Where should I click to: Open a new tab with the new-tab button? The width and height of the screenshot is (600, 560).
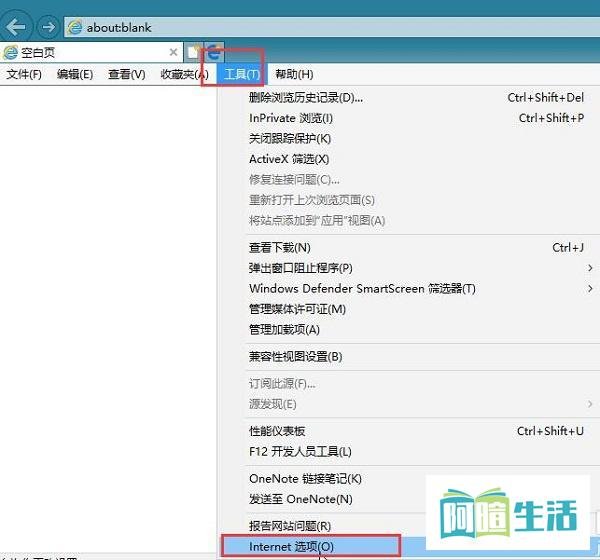pos(194,52)
